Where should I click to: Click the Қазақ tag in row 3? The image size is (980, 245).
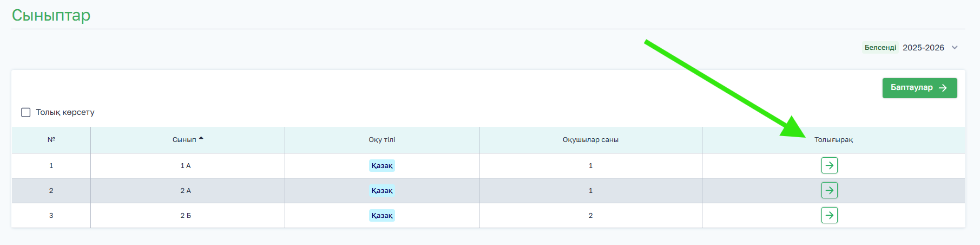382,215
